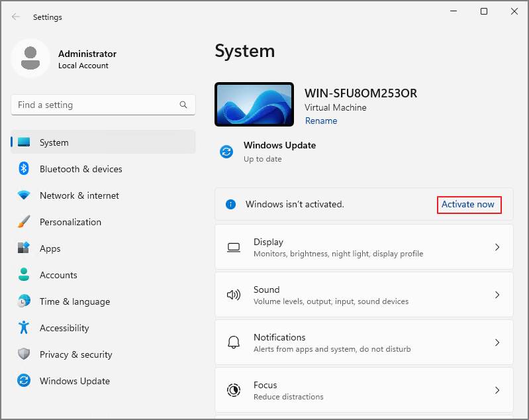This screenshot has width=529, height=420.
Task: Open Windows Update from sidebar
Action: click(103, 380)
